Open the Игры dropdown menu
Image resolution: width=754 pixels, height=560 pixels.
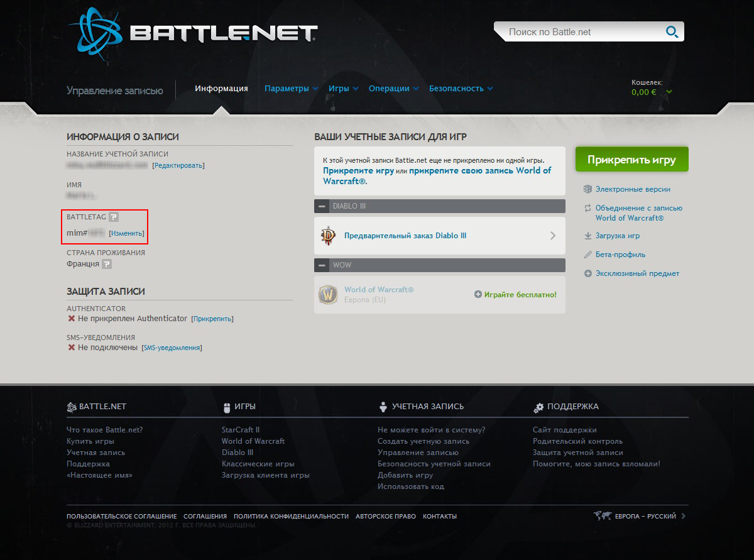[343, 89]
